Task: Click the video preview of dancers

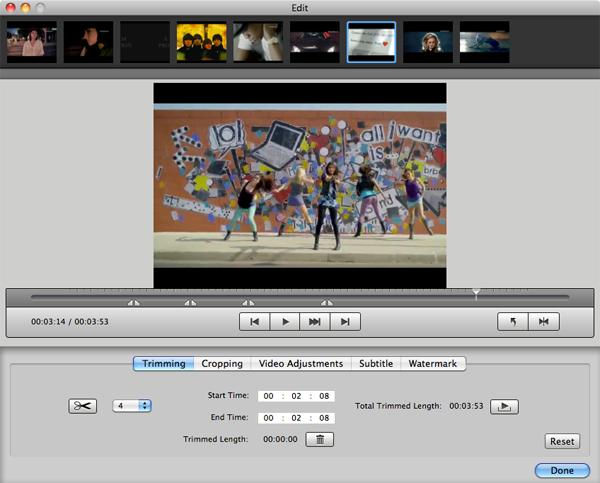Action: 300,186
